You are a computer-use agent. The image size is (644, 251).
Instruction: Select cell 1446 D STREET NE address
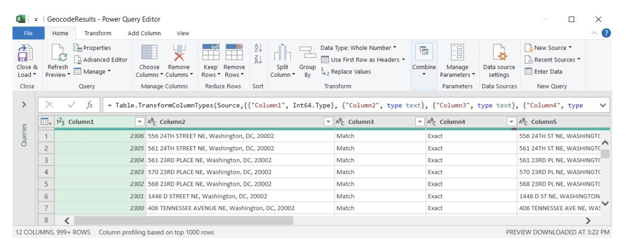tap(240, 196)
